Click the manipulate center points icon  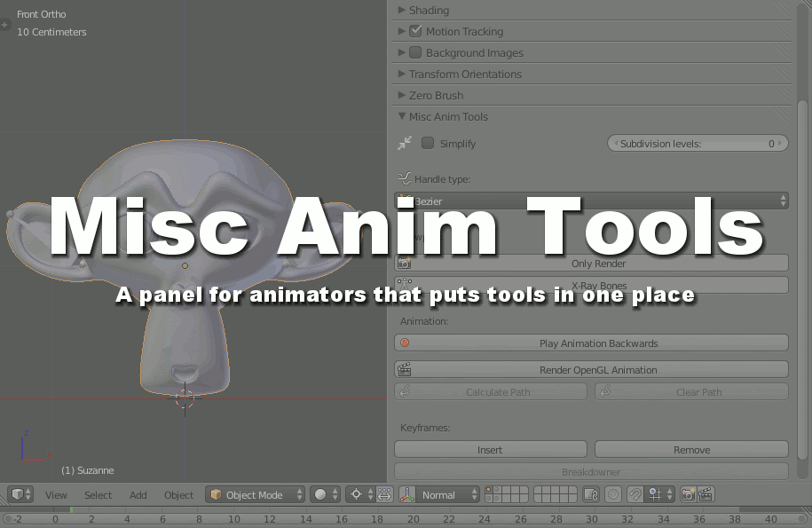pyautogui.click(x=384, y=494)
